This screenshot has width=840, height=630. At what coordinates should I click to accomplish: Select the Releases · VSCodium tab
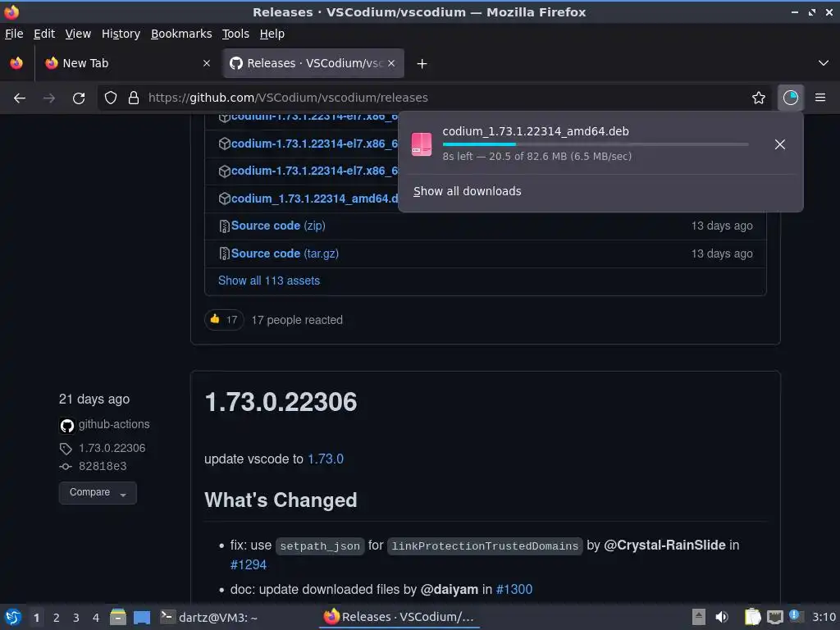point(313,63)
